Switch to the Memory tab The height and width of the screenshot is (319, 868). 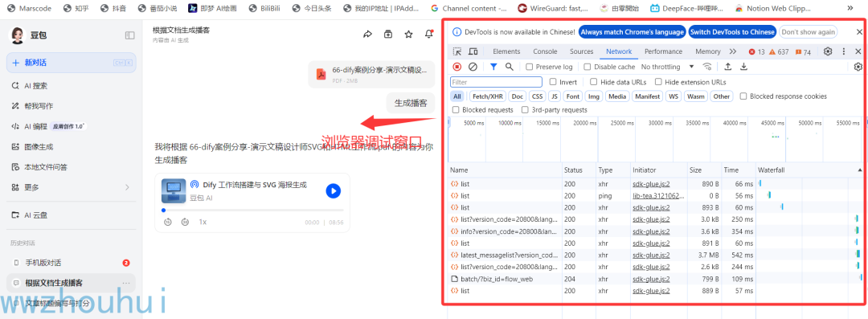pyautogui.click(x=708, y=51)
